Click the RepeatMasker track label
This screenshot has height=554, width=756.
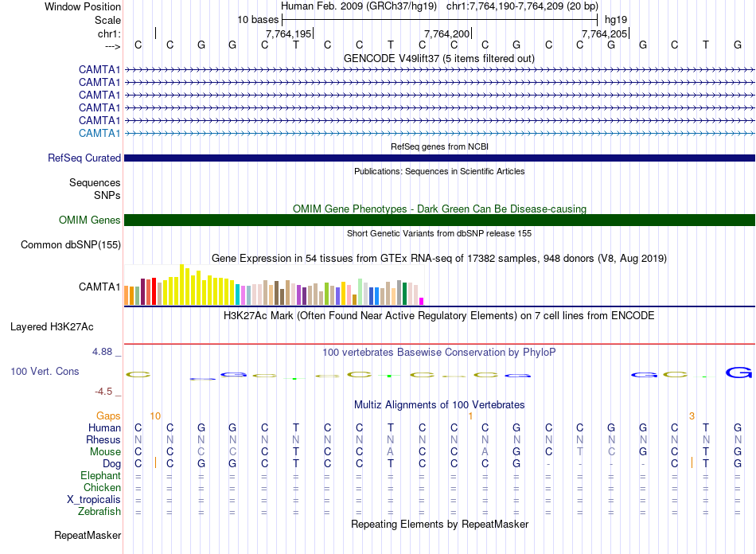click(x=87, y=535)
